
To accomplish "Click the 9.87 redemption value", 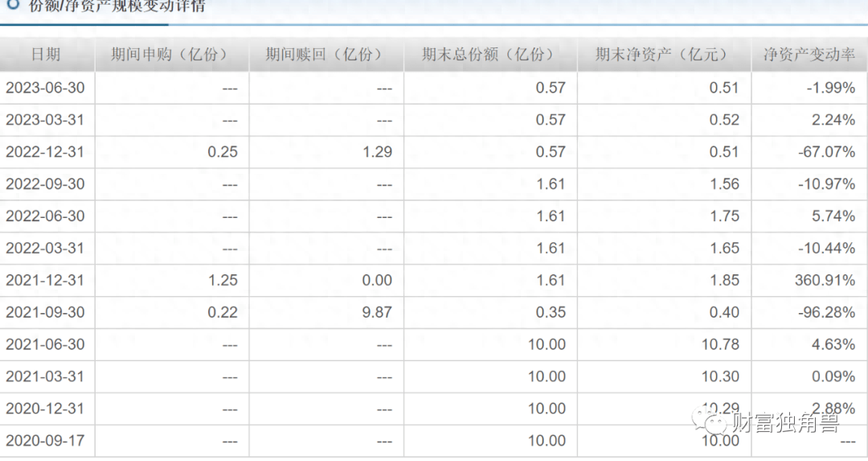I will 377,312.
